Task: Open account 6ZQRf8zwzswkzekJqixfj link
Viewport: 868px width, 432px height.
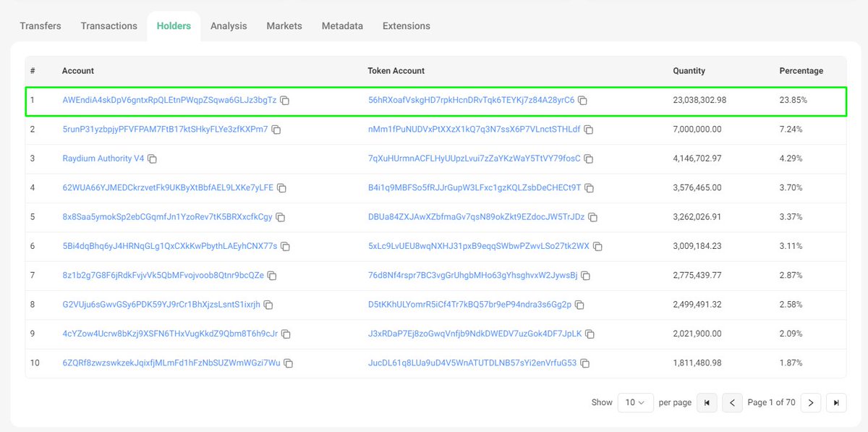Action: 171,363
